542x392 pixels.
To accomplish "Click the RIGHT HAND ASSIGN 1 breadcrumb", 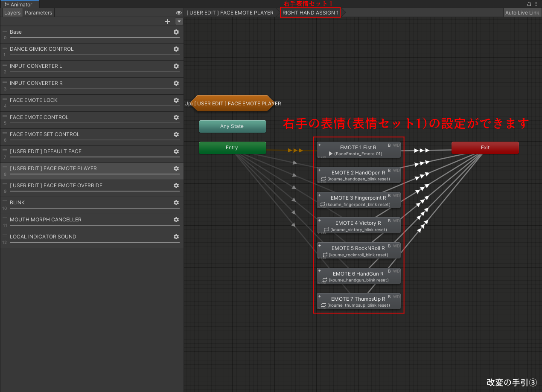I will pyautogui.click(x=310, y=12).
